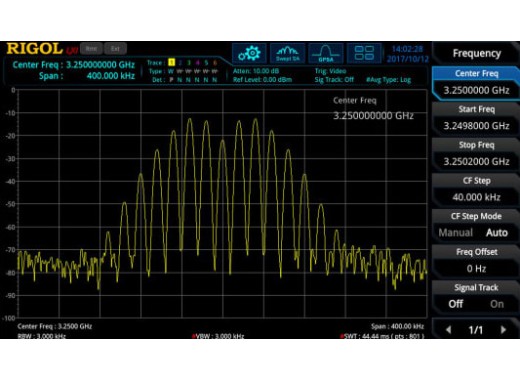
Task: Click the Ext status indicator
Action: (x=115, y=49)
